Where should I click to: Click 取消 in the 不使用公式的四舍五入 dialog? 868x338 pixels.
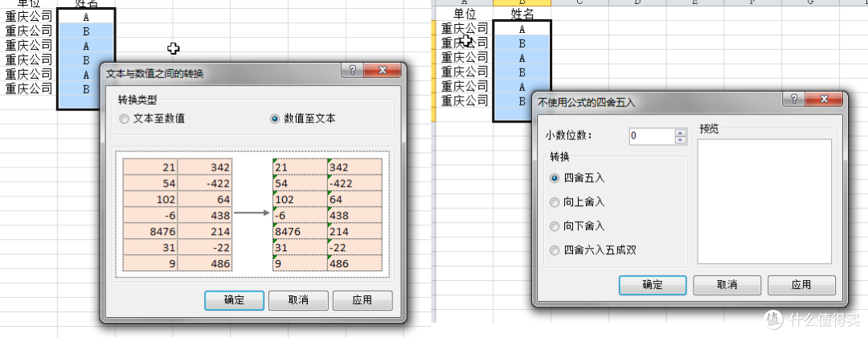point(727,286)
